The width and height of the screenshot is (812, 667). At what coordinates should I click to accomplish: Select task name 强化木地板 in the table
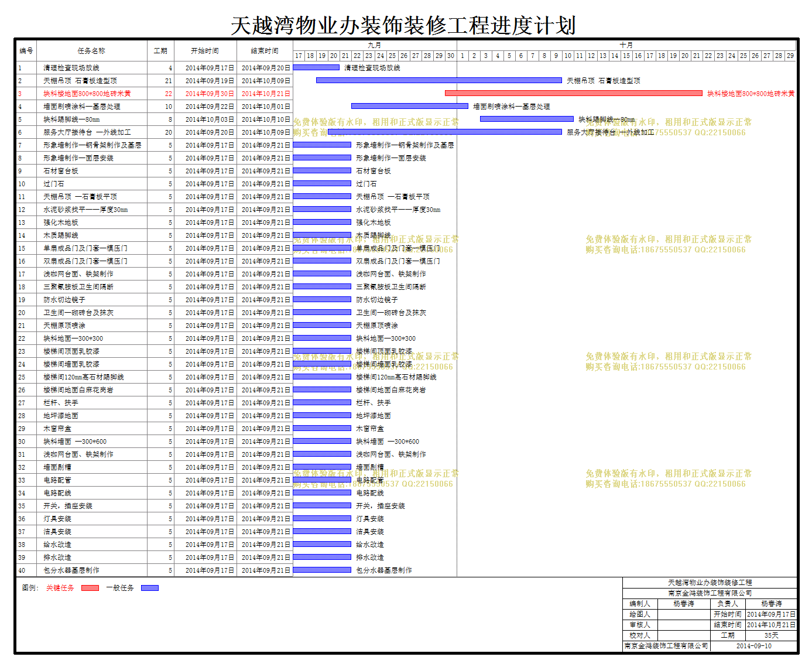tap(61, 223)
